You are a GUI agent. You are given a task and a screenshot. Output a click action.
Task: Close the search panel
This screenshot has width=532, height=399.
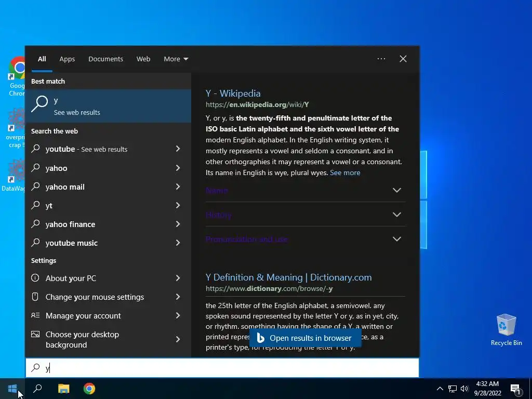(403, 59)
